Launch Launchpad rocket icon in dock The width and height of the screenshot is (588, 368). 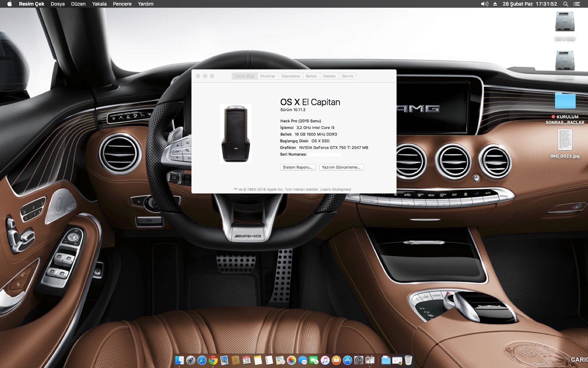click(x=191, y=360)
